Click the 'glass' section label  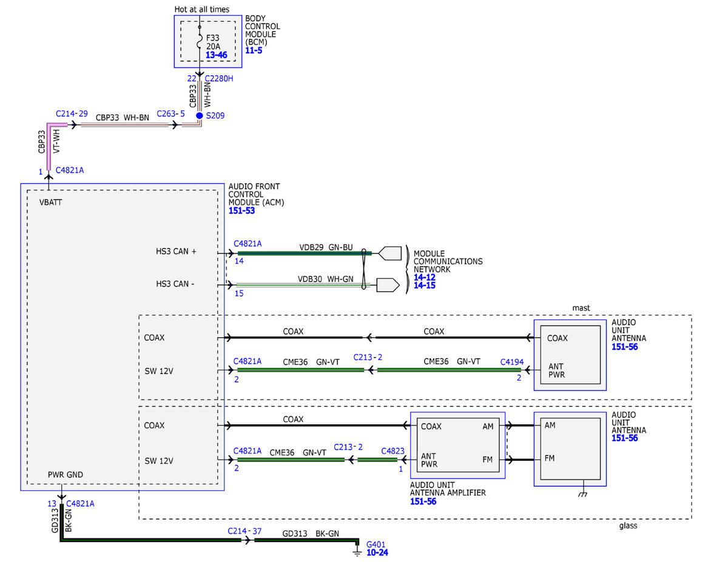pos(628,526)
